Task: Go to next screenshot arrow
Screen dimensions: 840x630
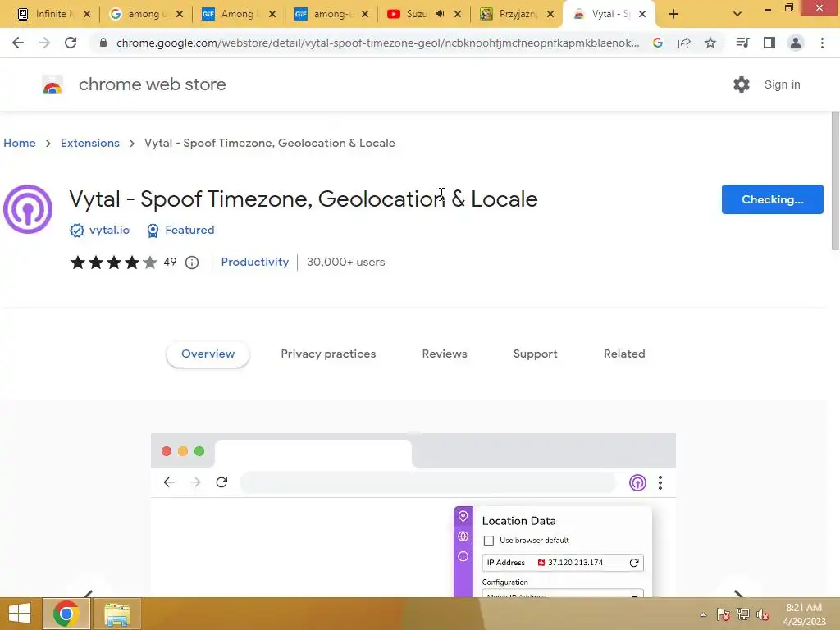Action: tap(738, 594)
